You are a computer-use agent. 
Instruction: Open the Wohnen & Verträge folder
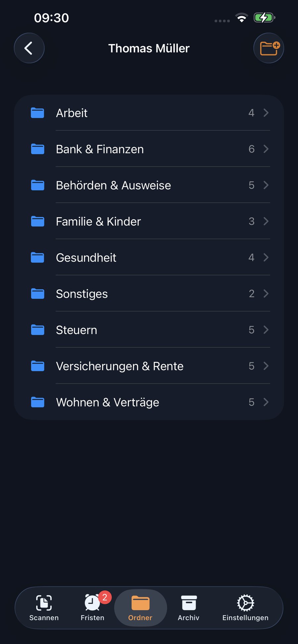149,402
